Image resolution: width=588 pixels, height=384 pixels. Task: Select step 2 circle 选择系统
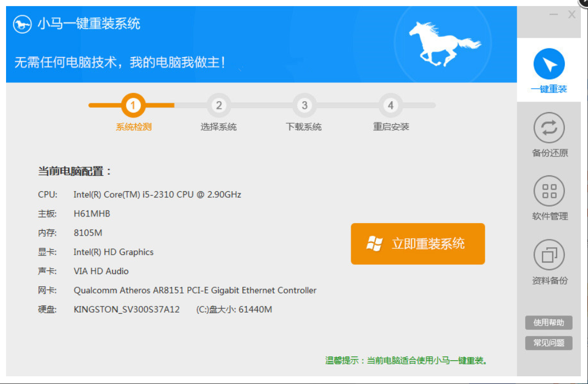(x=219, y=105)
